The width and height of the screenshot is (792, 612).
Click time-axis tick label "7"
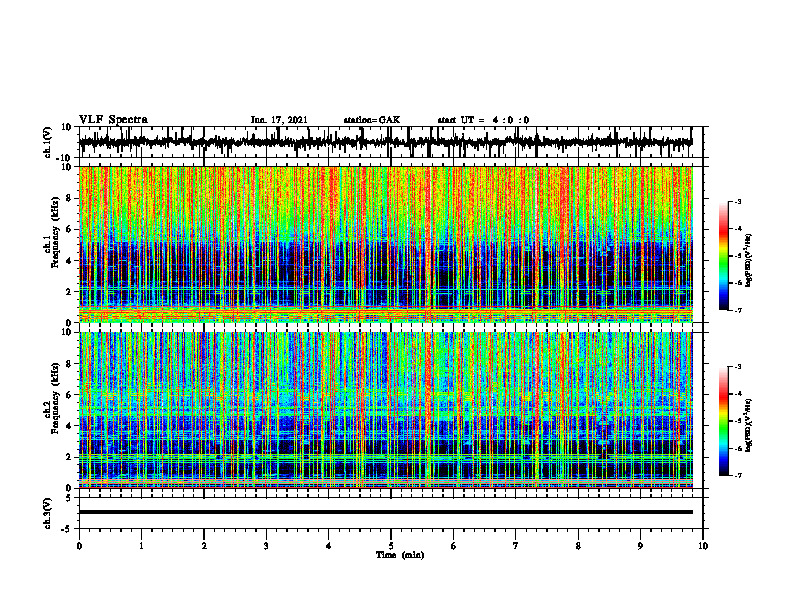coord(516,546)
